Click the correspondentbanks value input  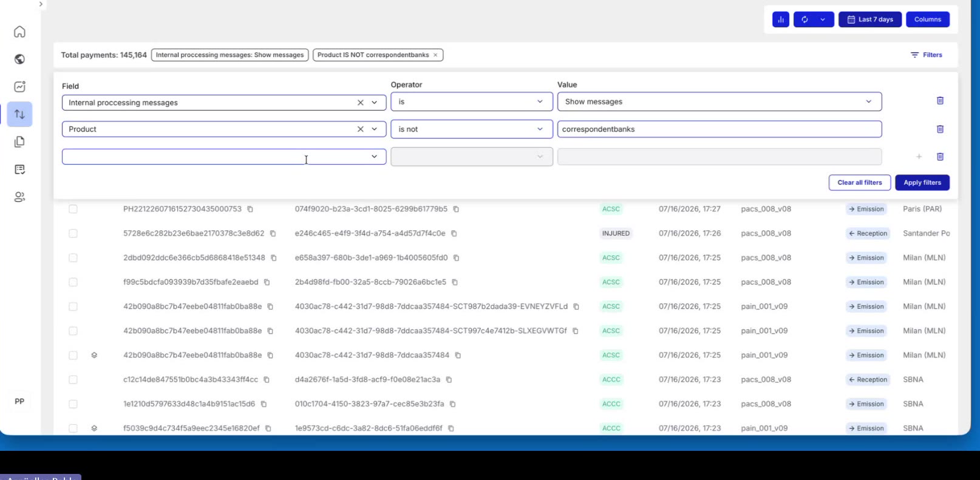tap(720, 129)
